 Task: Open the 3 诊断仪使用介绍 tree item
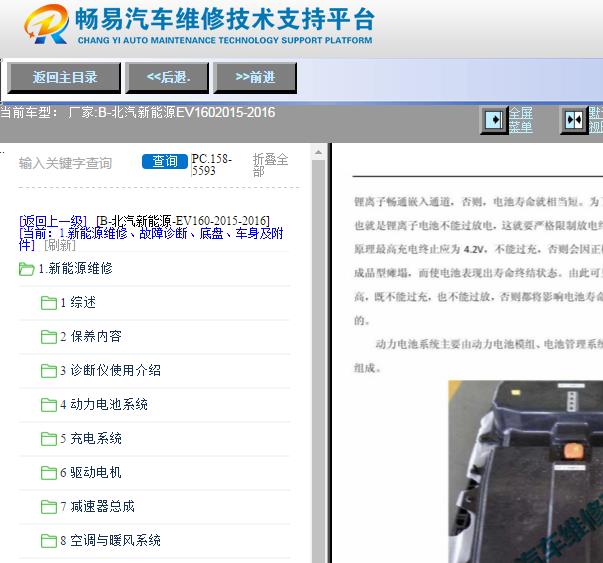(110, 370)
